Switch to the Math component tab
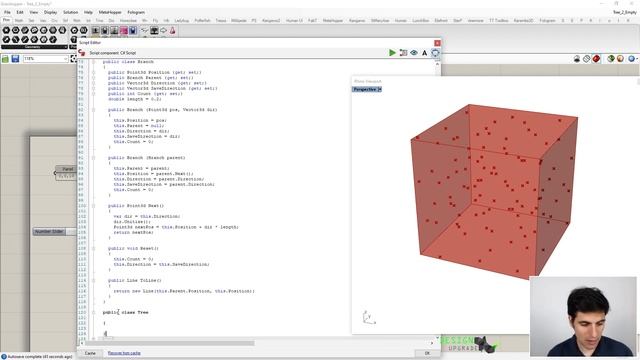 tap(19, 20)
